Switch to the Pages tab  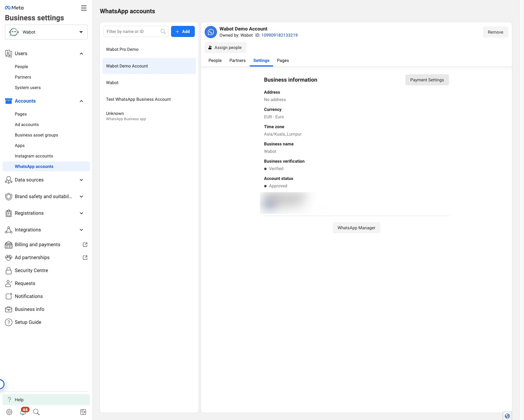tap(283, 60)
